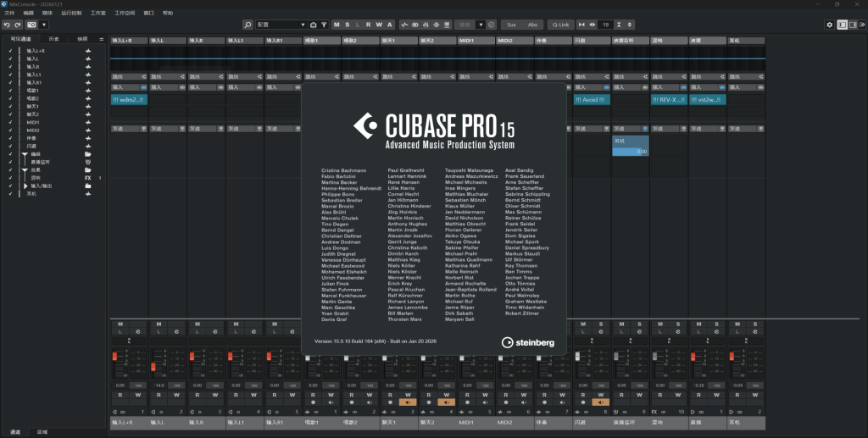This screenshot has height=438, width=868.
Task: Open the !!! REV-X insert plugin
Action: (669, 100)
